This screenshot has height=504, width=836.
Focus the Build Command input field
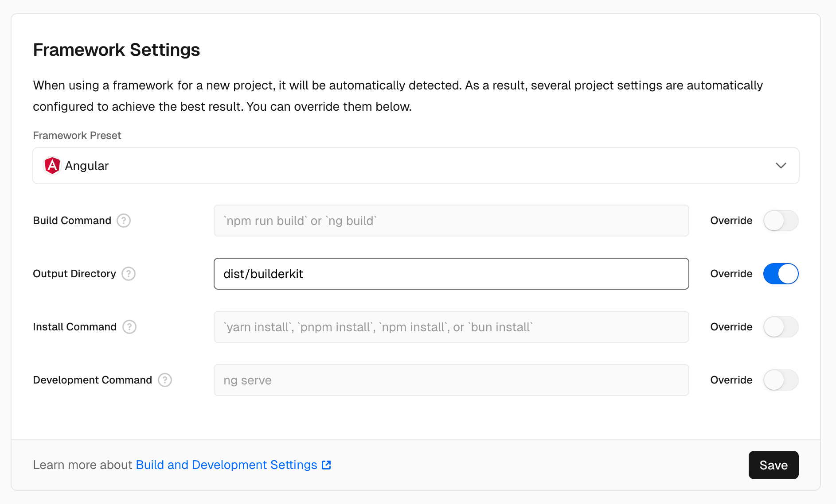coord(451,221)
